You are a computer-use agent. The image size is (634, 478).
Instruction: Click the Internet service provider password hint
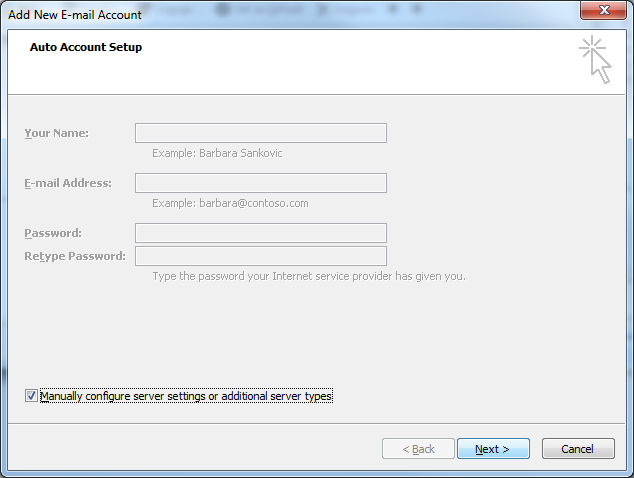[309, 276]
